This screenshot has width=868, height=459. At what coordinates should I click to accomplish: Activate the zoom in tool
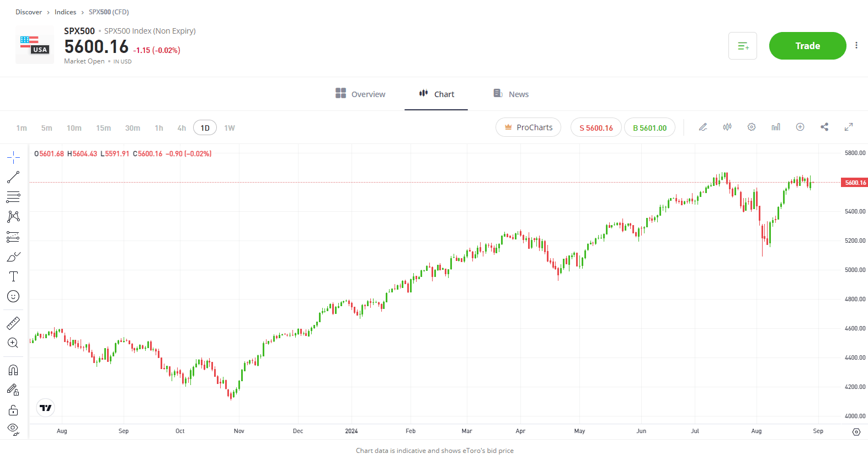tap(13, 343)
